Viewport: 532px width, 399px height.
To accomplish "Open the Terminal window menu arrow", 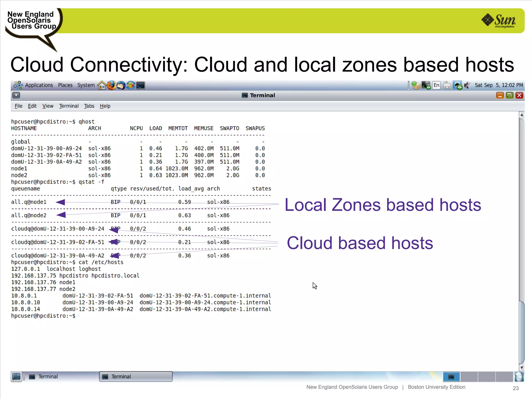I will pyautogui.click(x=16, y=95).
